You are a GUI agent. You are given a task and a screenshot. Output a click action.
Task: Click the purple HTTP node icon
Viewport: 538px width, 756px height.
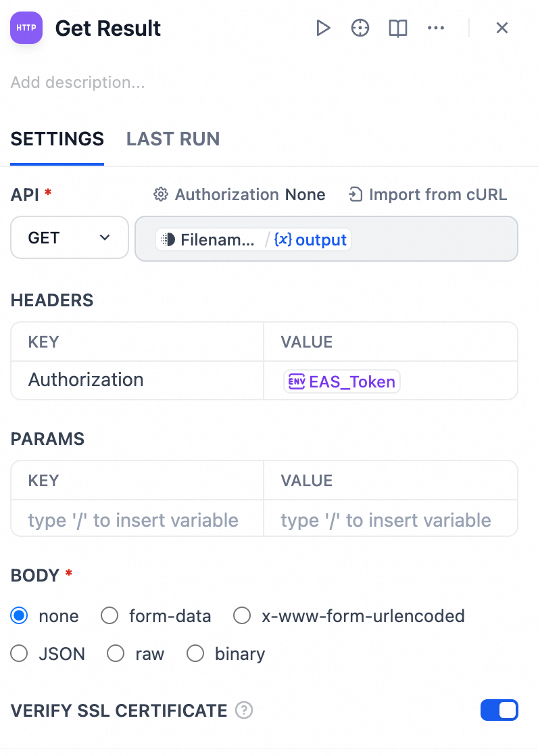(x=26, y=28)
